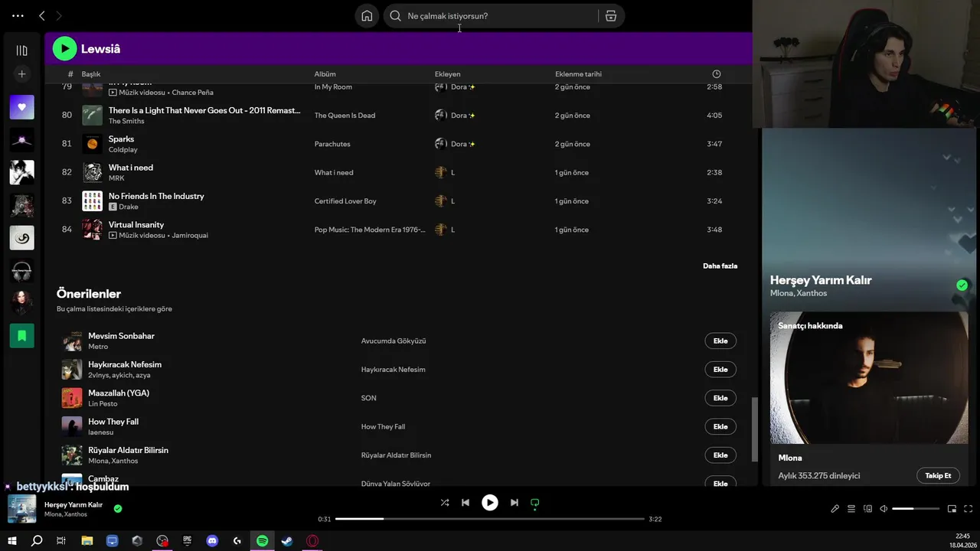Add Haykıracak Nefesim with Ekle button

tap(720, 370)
